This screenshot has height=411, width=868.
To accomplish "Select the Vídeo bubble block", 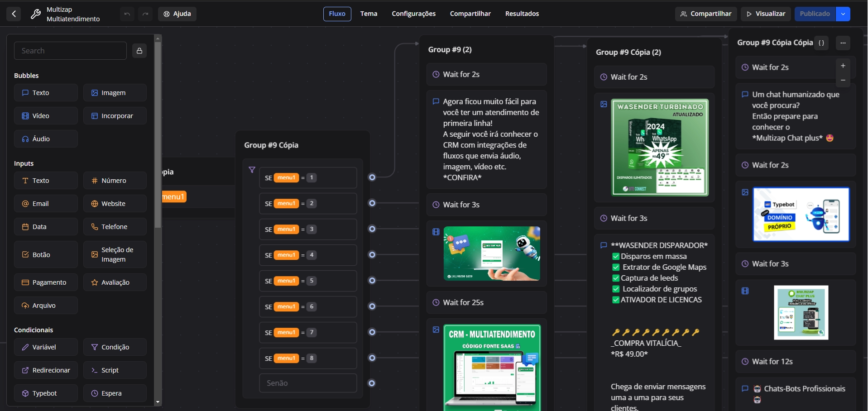I will 46,116.
